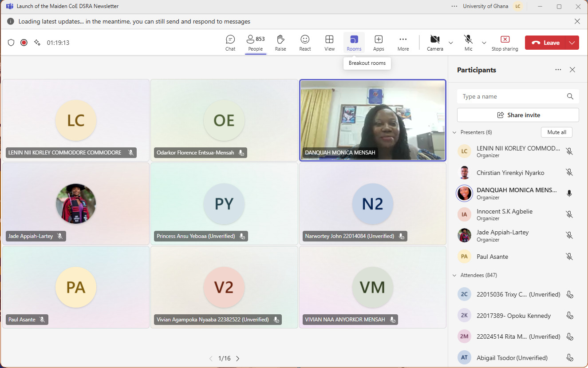Toggle mic for Innocent S.K Agbelie
This screenshot has width=588, height=368.
pyautogui.click(x=569, y=214)
